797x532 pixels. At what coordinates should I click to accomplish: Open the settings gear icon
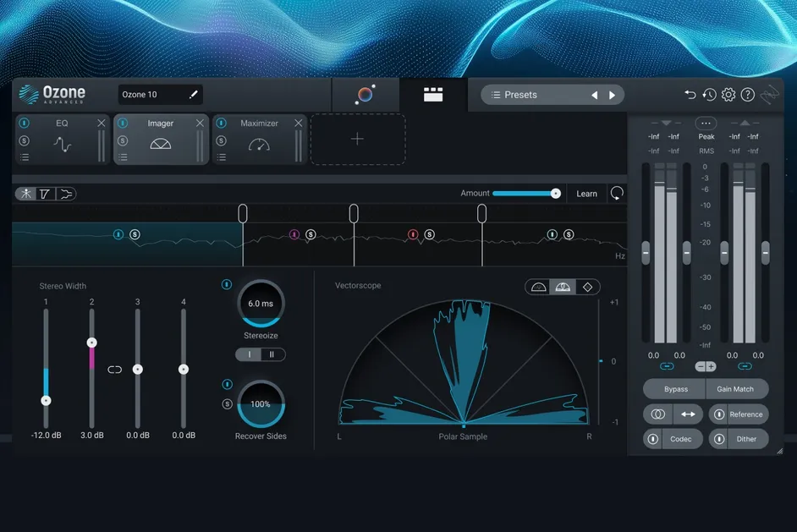(728, 95)
